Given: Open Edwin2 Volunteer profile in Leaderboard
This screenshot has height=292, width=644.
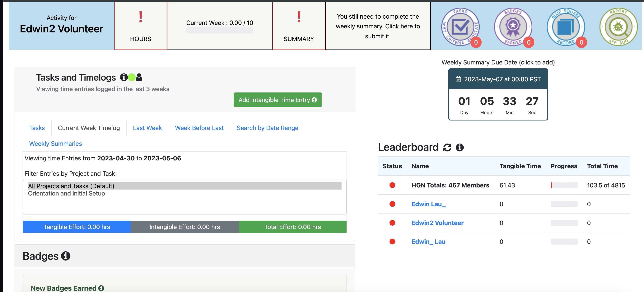Looking at the screenshot, I should [x=437, y=223].
